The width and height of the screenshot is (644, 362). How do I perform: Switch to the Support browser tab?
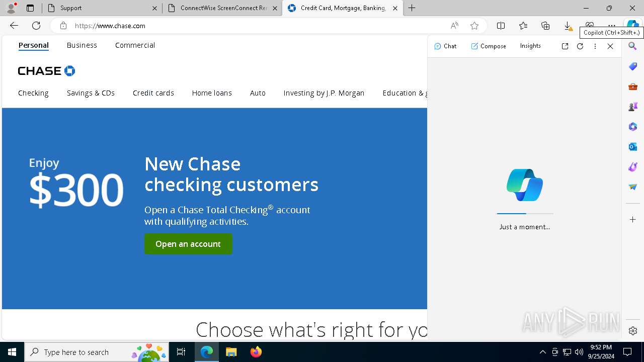click(102, 8)
